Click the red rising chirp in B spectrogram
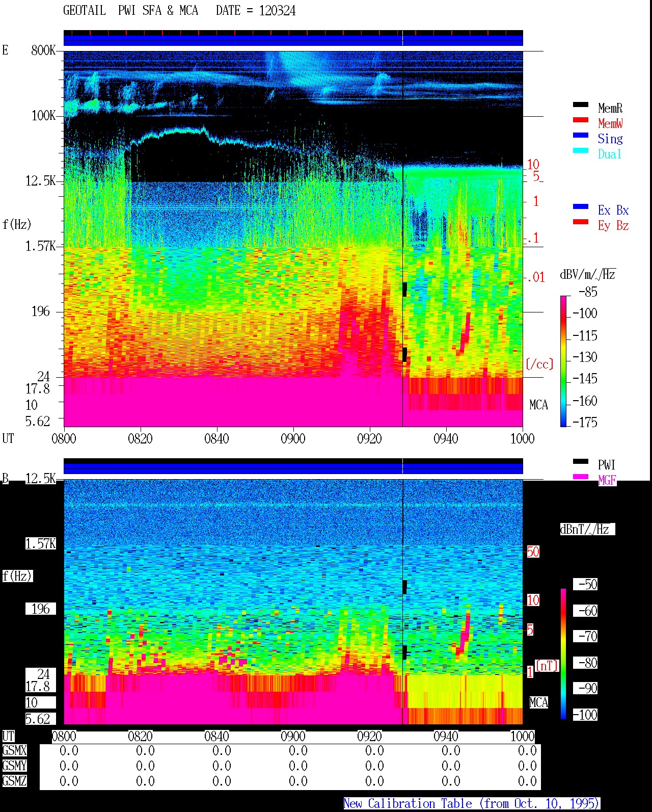 click(x=464, y=634)
